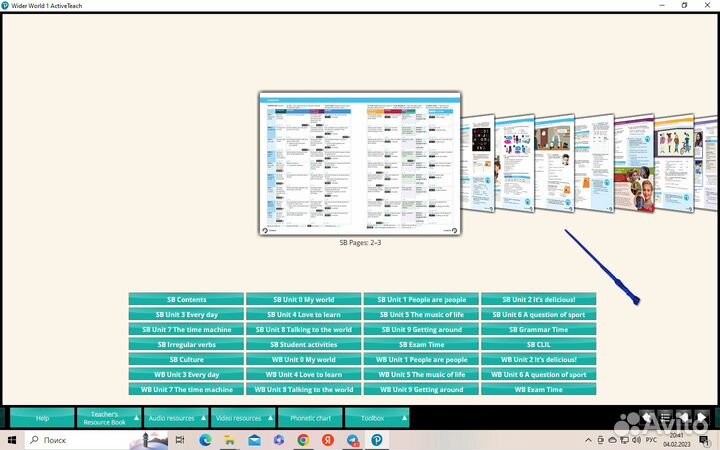Open the OneDrive cloud tray icon
This screenshot has width=720, height=450.
coord(612,440)
